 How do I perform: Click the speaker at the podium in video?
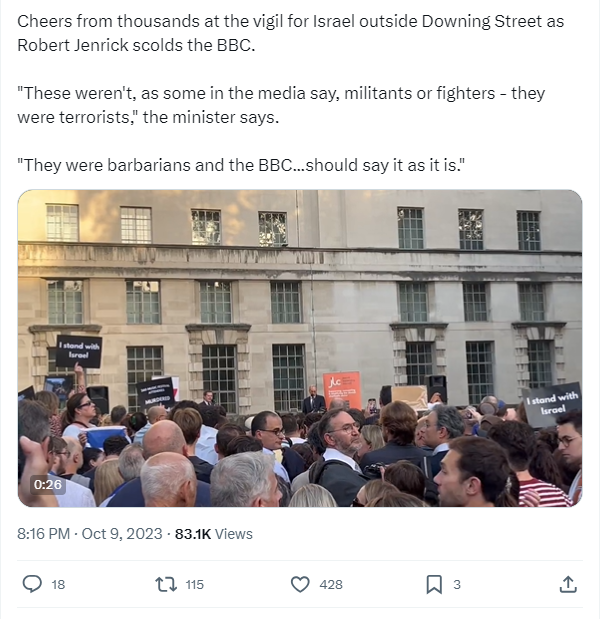[x=312, y=398]
